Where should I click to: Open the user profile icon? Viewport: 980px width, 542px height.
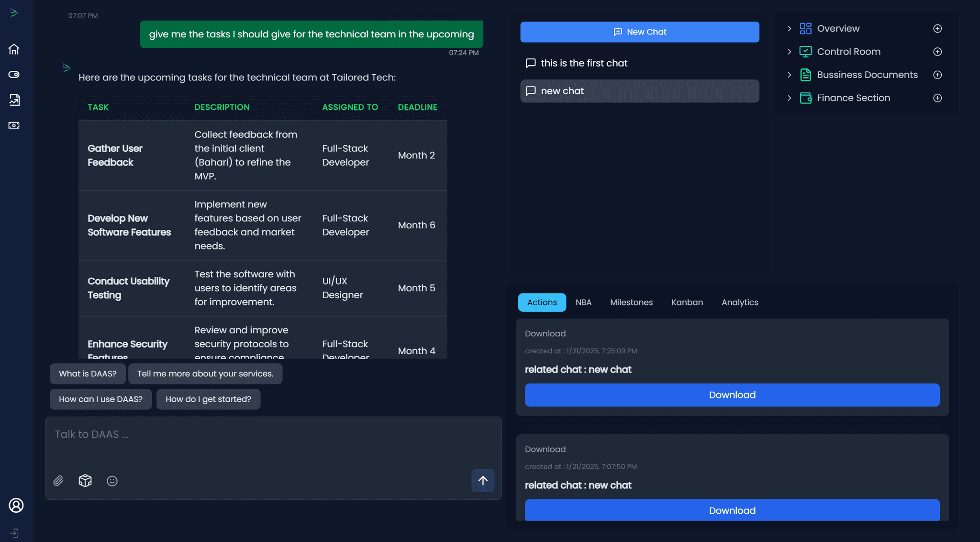pyautogui.click(x=16, y=505)
